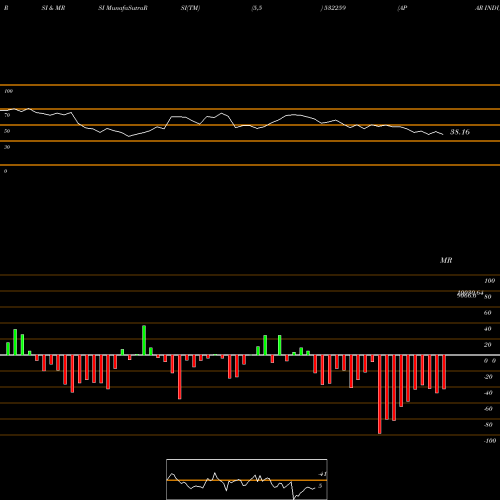Screen dimensions: 500x500
Task: Click the 'SI(TM)' header text
Action: (x=190, y=8)
